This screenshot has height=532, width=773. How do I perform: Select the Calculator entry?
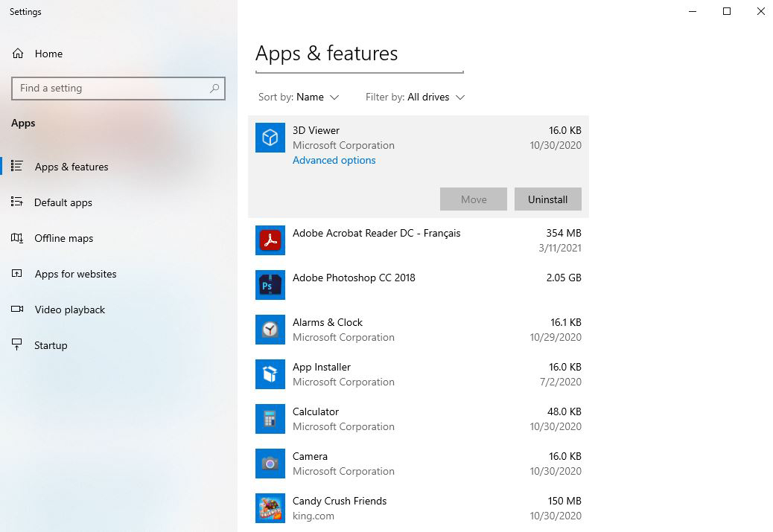pos(418,419)
